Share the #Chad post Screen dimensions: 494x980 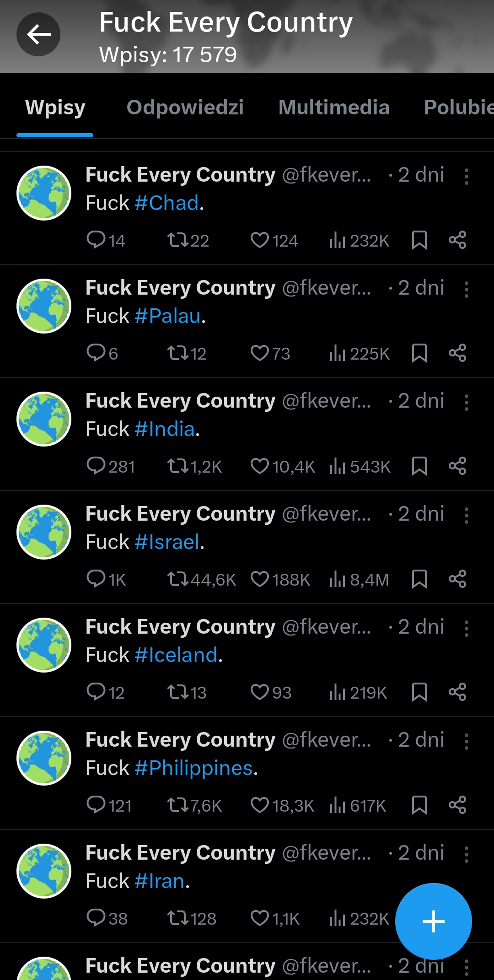(457, 240)
